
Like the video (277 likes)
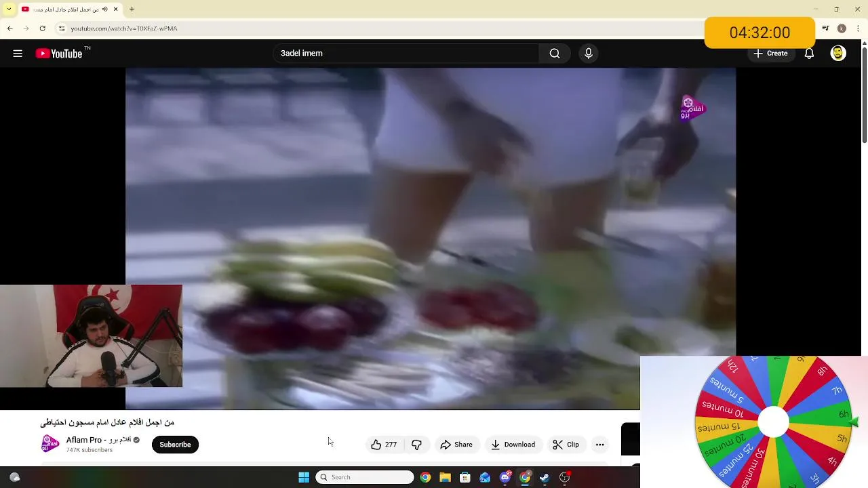(x=384, y=445)
